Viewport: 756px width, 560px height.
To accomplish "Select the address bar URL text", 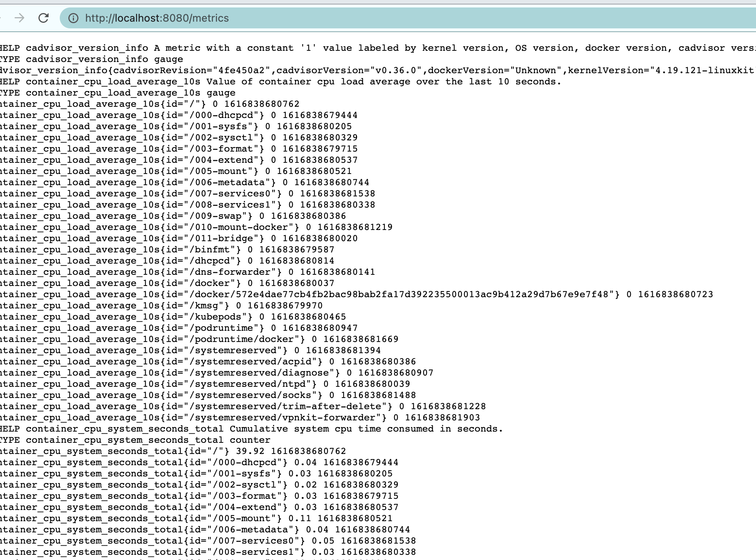I will [x=157, y=18].
